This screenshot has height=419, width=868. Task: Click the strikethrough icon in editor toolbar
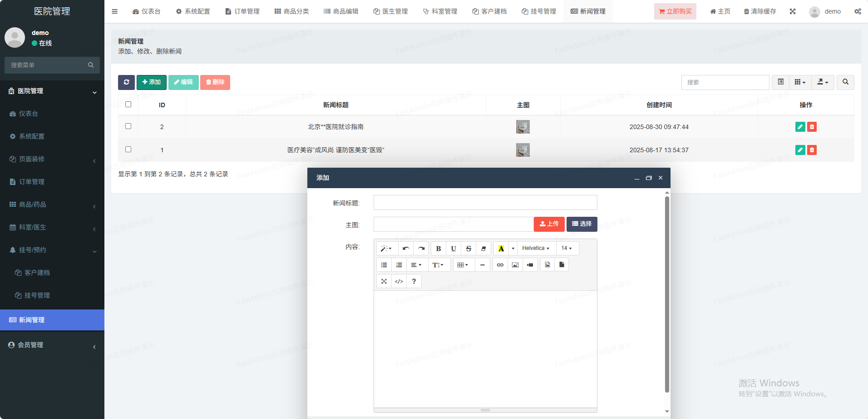click(469, 249)
